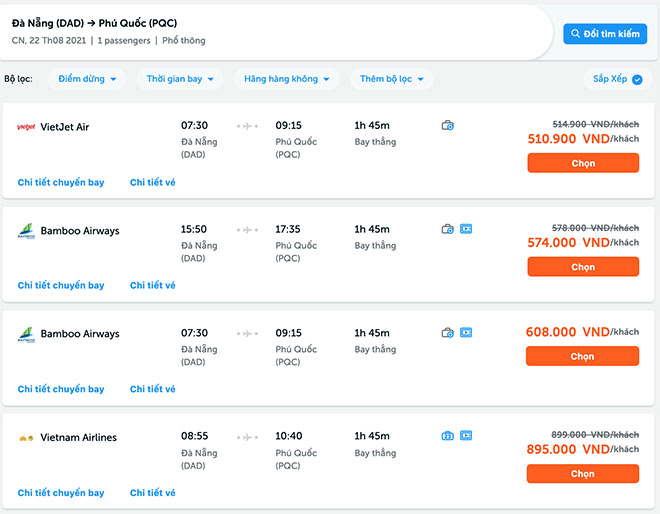Click the baggage icon on the 608.000 VND flight
This screenshot has height=514, width=660.
coord(448,332)
